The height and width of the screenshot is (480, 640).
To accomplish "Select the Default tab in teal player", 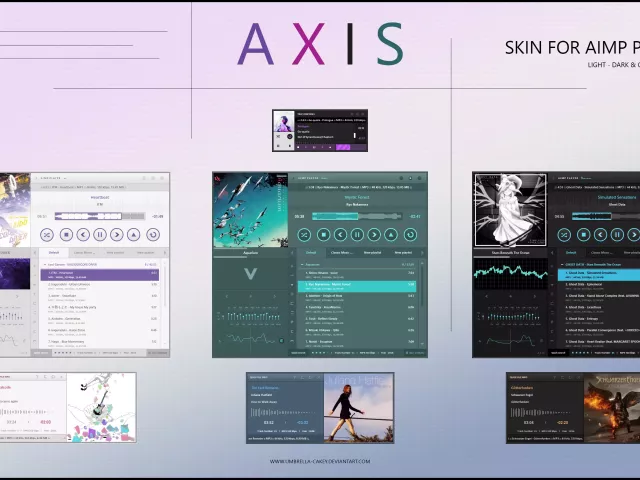I will tap(311, 253).
